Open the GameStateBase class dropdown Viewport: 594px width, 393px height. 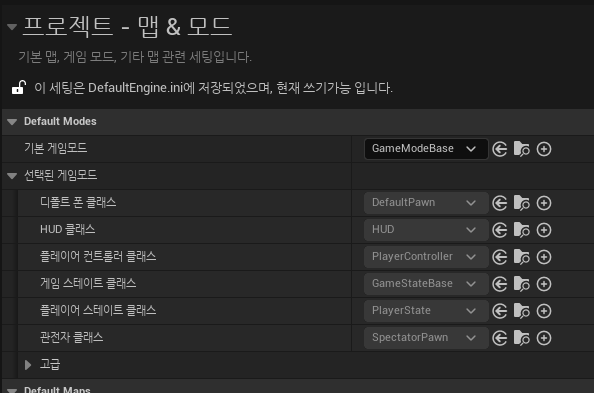point(426,284)
